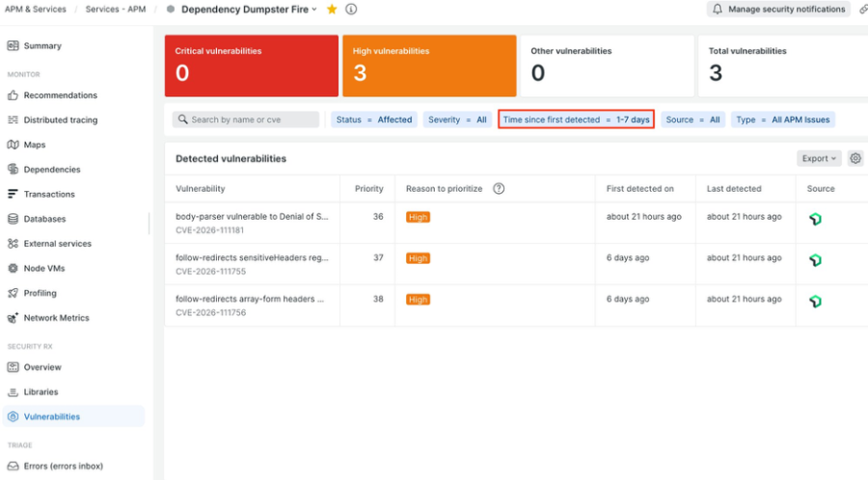The height and width of the screenshot is (480, 868).
Task: Open the Summary sidebar item
Action: pyautogui.click(x=42, y=46)
